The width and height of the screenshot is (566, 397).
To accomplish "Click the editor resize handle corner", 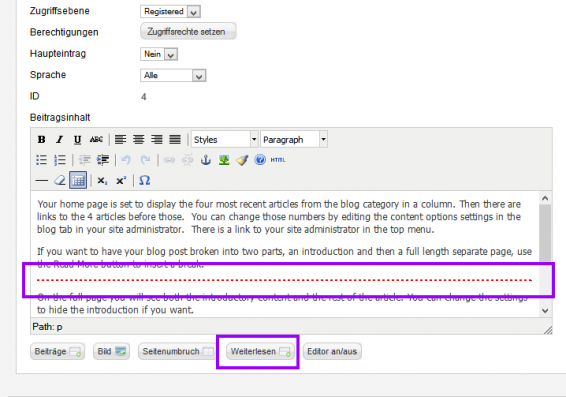I will tap(548, 330).
